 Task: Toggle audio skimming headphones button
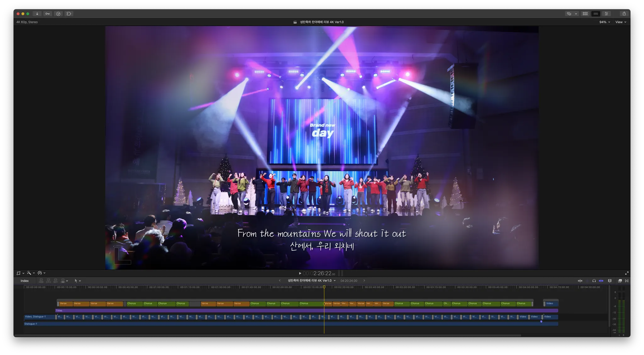point(594,281)
